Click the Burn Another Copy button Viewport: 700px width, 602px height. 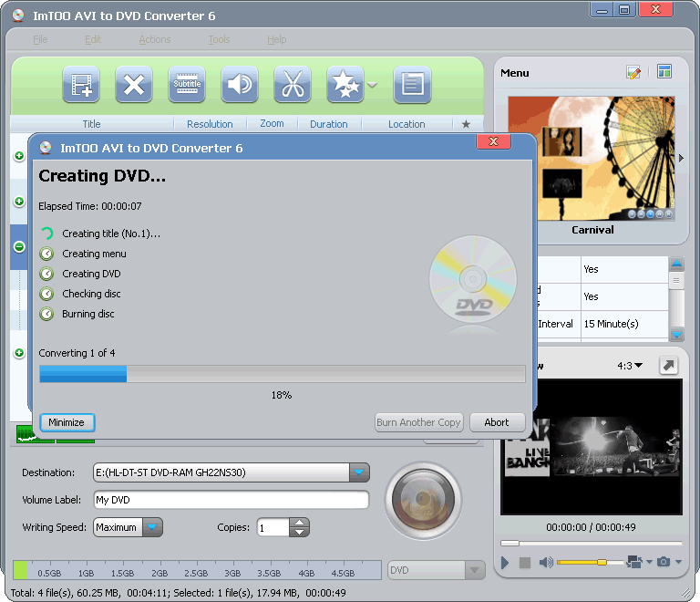[x=418, y=422]
